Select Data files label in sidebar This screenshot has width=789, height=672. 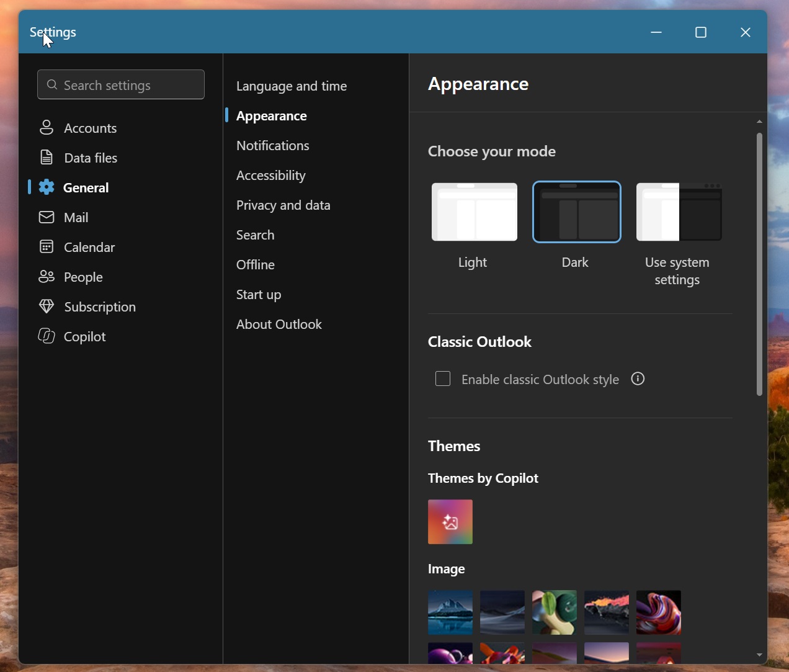pos(91,158)
